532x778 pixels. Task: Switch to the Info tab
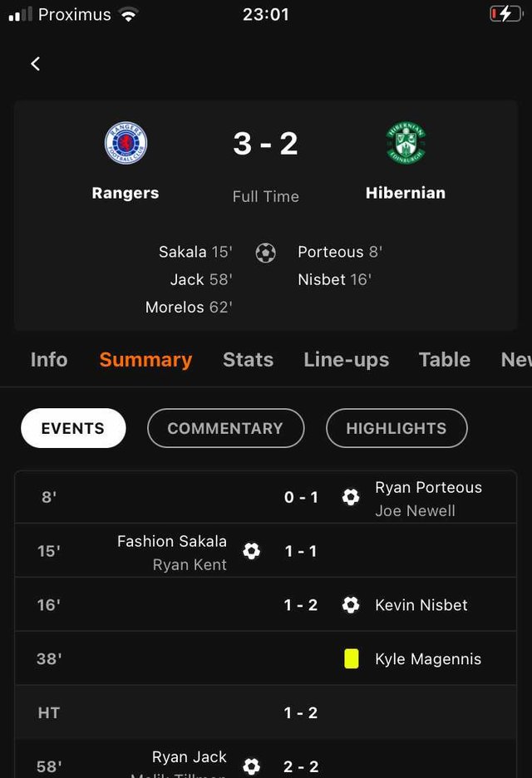(49, 360)
